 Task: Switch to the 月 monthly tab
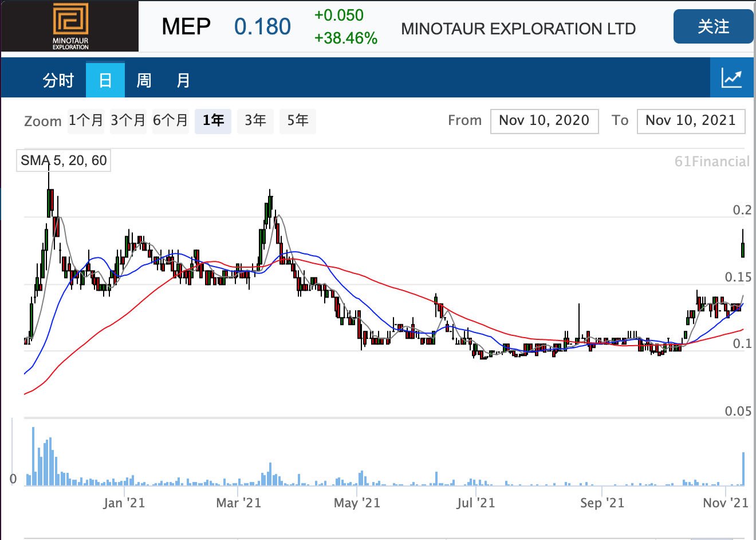point(183,80)
